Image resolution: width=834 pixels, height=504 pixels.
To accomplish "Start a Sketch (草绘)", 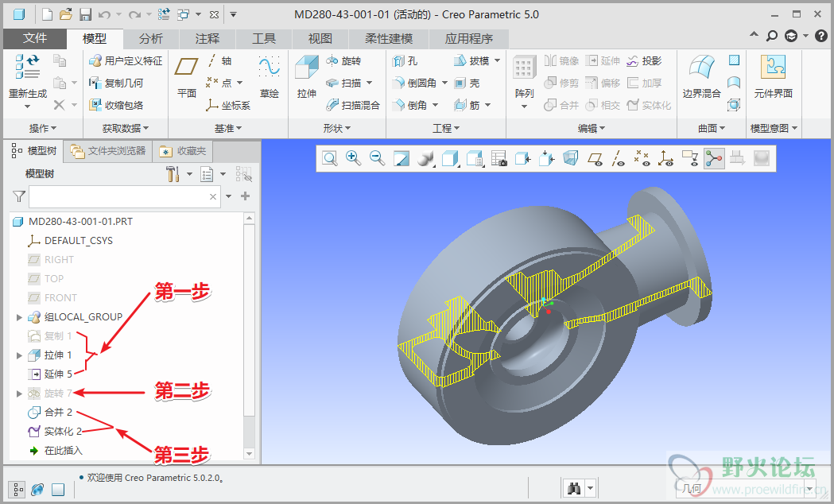I will (x=270, y=78).
